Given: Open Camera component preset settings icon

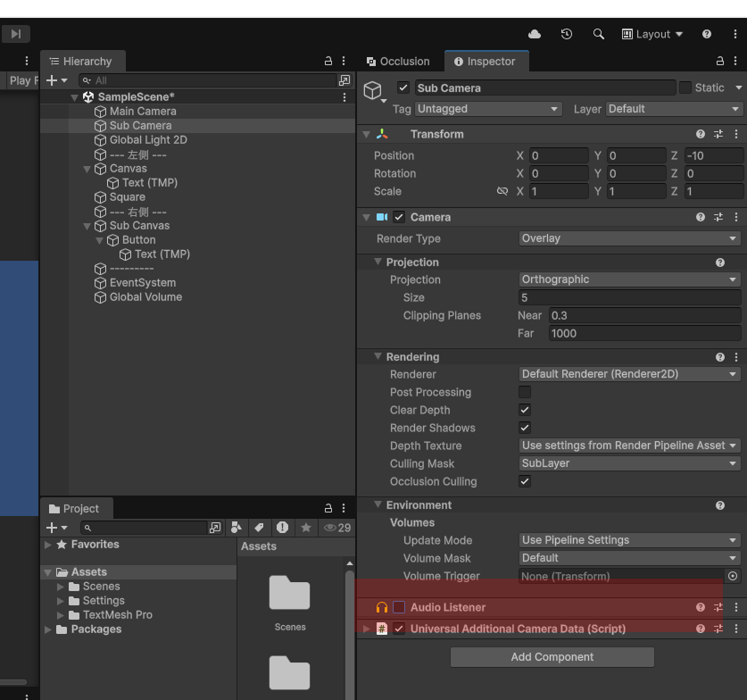Looking at the screenshot, I should pos(718,217).
